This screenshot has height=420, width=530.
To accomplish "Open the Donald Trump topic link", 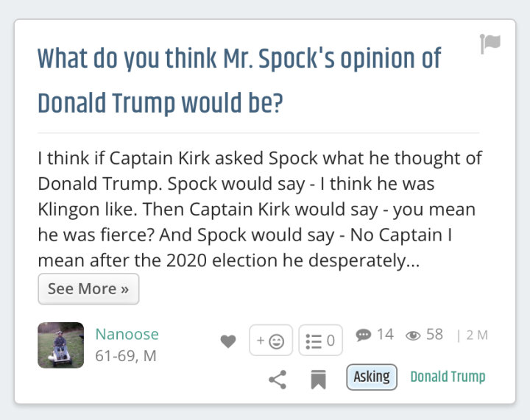I will [448, 377].
